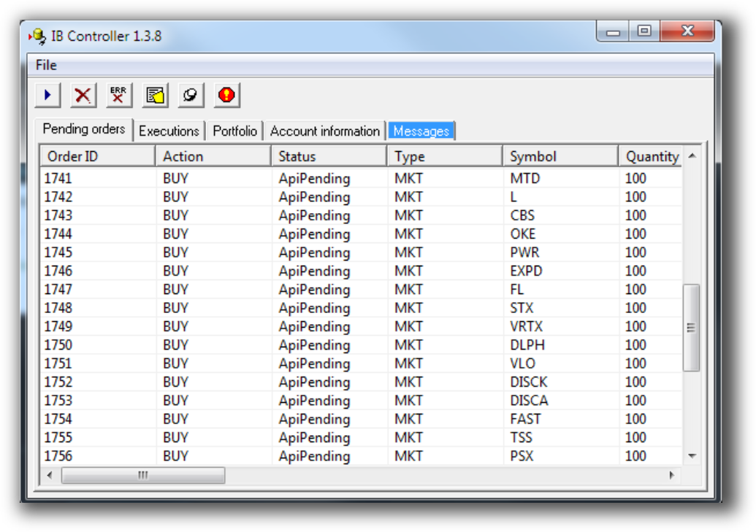Click the red emergency stop icon
Image resolution: width=756 pixels, height=532 pixels.
point(226,94)
